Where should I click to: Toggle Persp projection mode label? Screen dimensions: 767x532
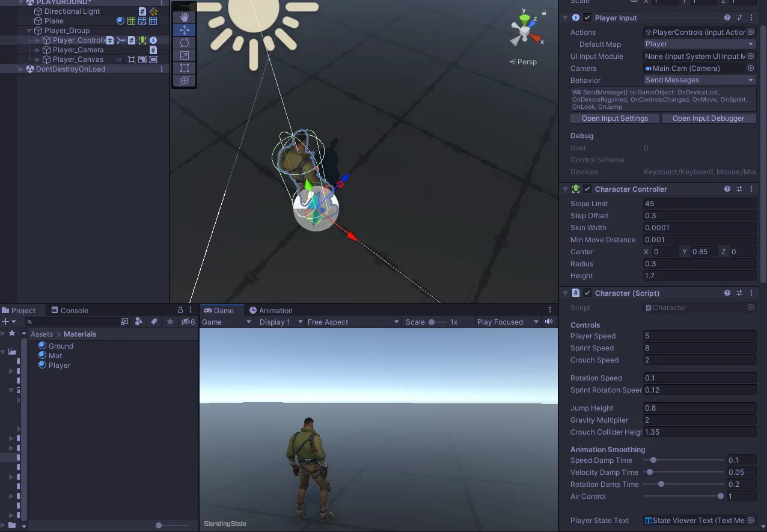pos(523,61)
